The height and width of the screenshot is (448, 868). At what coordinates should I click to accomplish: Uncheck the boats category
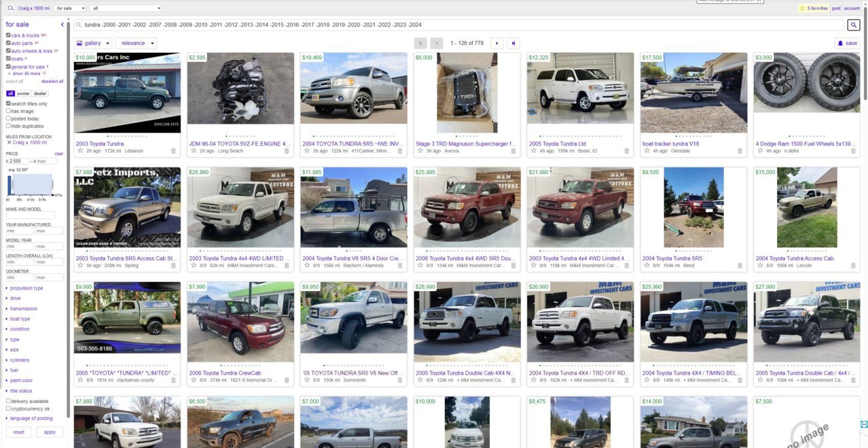coord(8,59)
